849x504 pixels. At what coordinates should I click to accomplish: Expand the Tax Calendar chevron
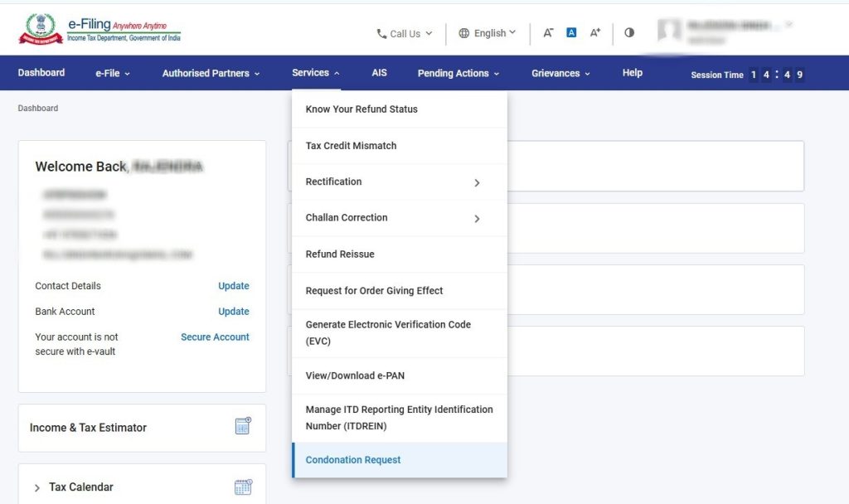point(36,487)
